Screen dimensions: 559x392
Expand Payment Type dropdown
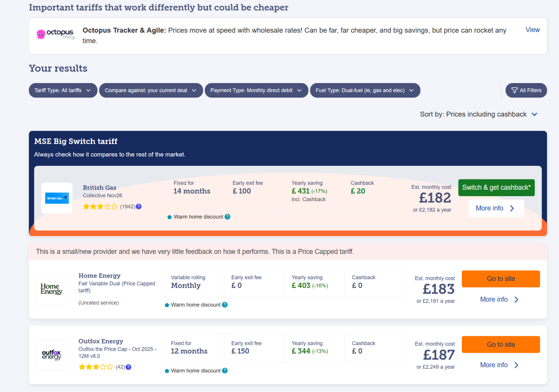(x=256, y=90)
